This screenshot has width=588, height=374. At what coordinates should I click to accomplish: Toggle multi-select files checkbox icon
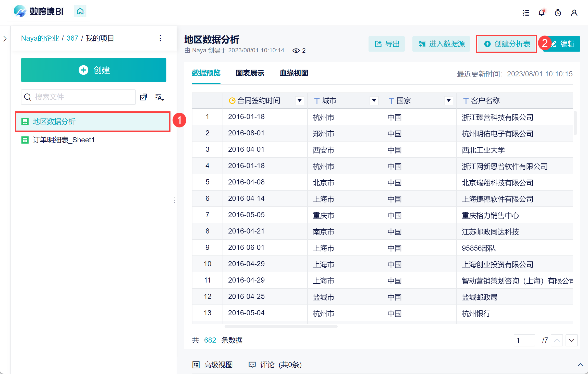[x=143, y=97]
